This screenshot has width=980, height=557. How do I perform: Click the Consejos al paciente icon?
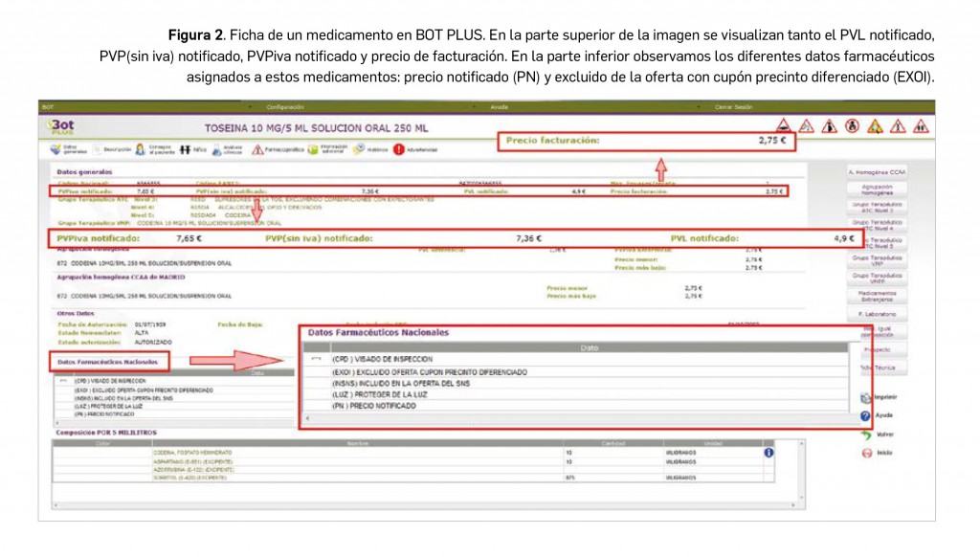coord(141,149)
